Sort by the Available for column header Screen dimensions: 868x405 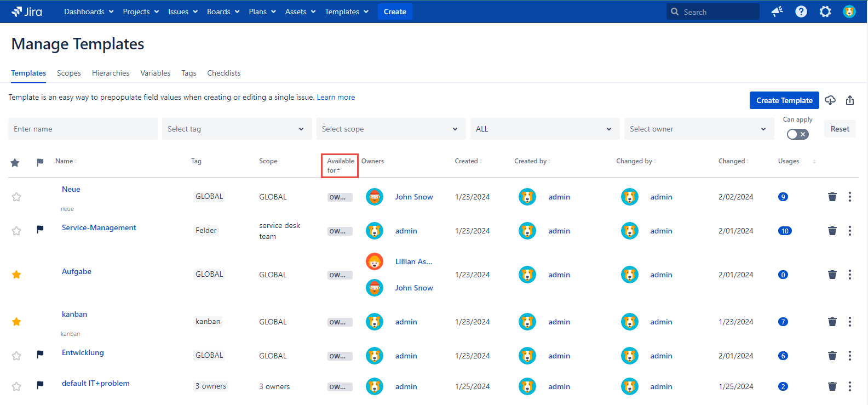340,166
